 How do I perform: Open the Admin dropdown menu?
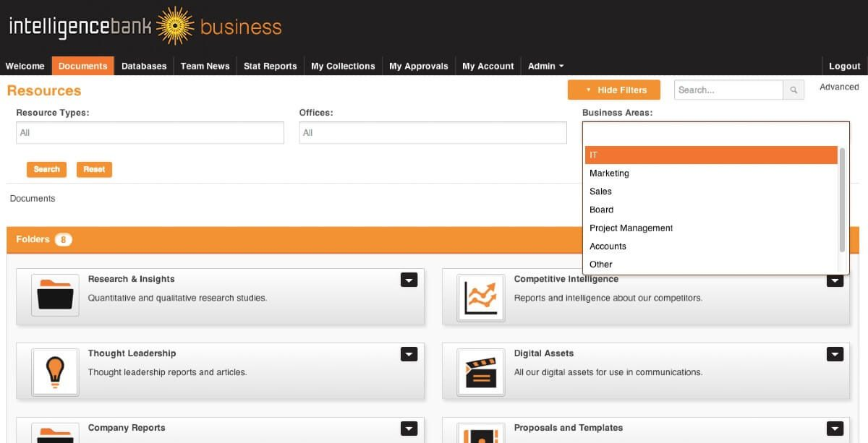tap(546, 66)
